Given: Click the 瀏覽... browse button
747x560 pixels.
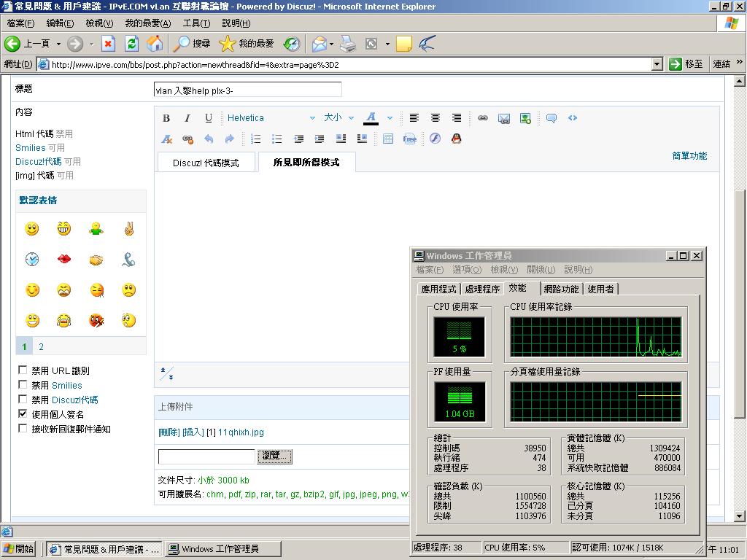Looking at the screenshot, I should pyautogui.click(x=275, y=456).
